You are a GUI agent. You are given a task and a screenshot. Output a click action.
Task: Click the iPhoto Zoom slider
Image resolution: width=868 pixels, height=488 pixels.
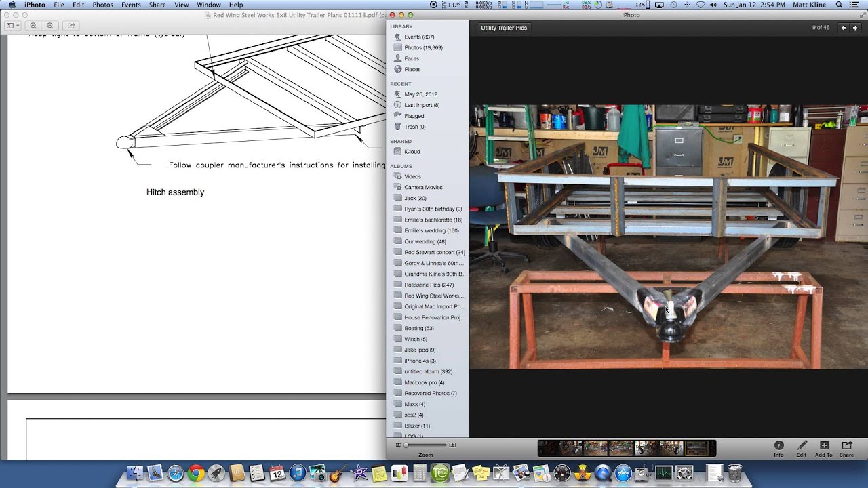[x=426, y=445]
